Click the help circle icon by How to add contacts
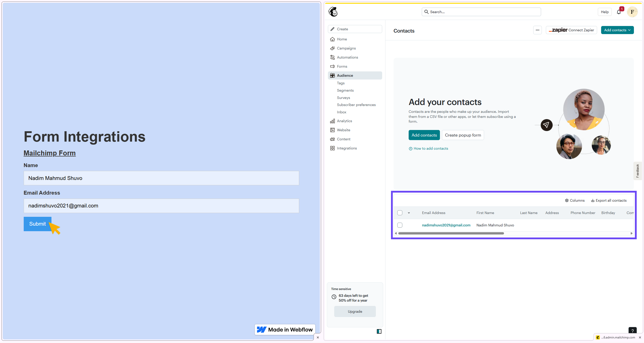The width and height of the screenshot is (644, 343). click(410, 149)
